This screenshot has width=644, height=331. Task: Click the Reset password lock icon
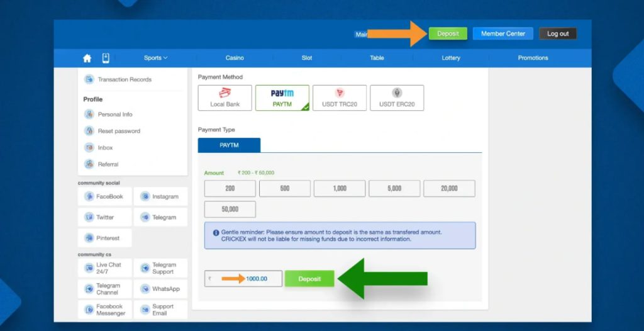[x=89, y=131]
